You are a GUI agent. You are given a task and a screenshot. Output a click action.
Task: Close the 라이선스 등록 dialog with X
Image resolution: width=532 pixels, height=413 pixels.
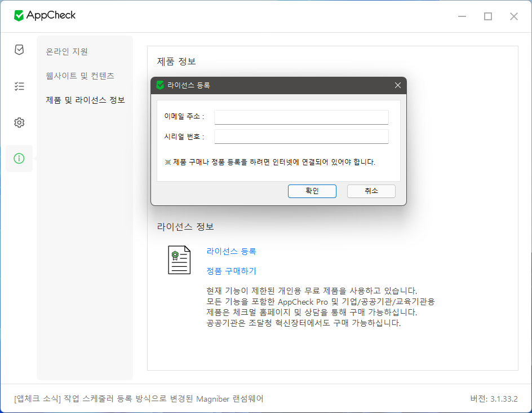click(x=397, y=85)
